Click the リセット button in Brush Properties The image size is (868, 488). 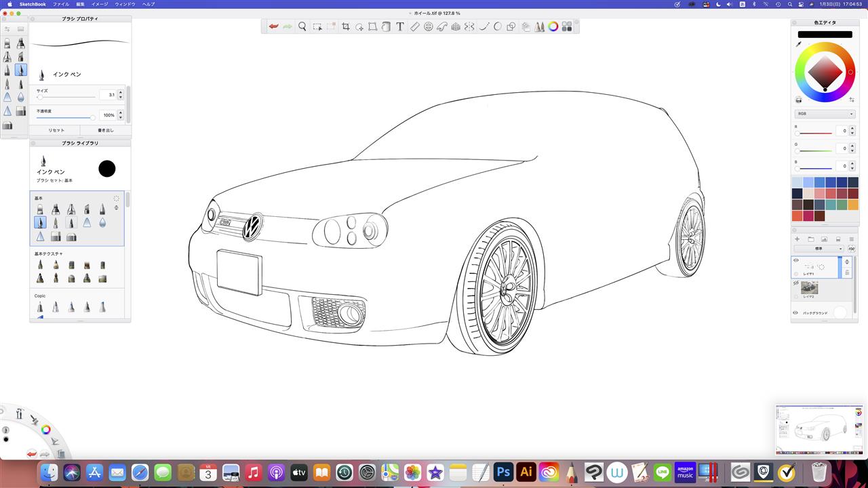56,130
